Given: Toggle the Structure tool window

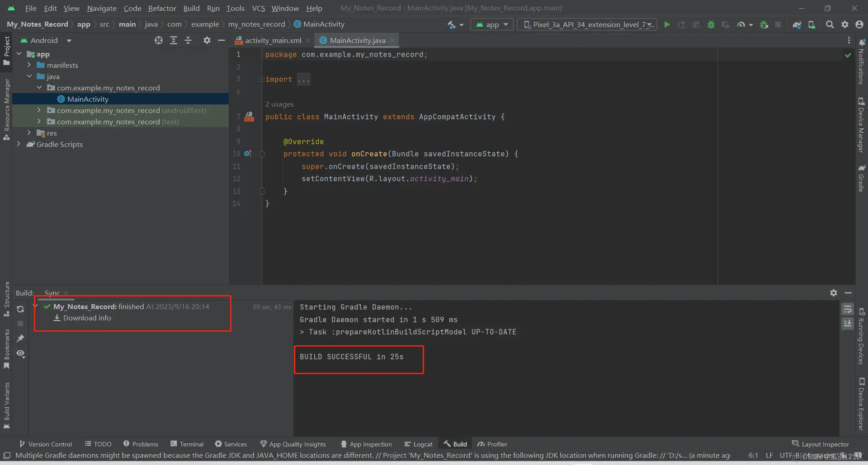Looking at the screenshot, I should [6, 299].
